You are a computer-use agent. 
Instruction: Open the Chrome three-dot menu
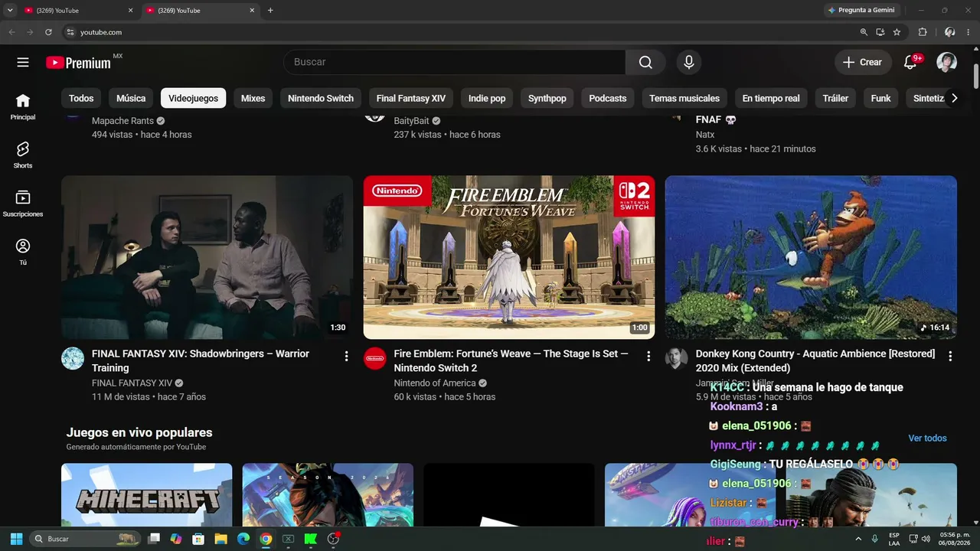pyautogui.click(x=968, y=32)
